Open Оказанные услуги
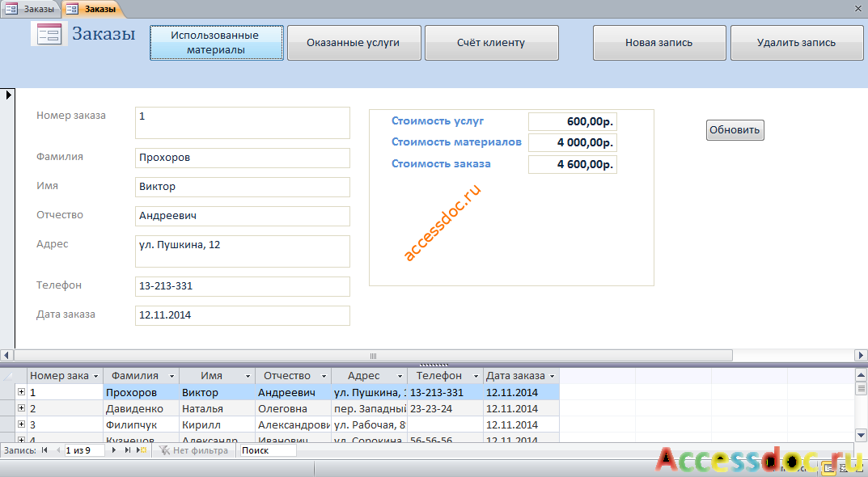Image resolution: width=868 pixels, height=477 pixels. click(x=354, y=43)
